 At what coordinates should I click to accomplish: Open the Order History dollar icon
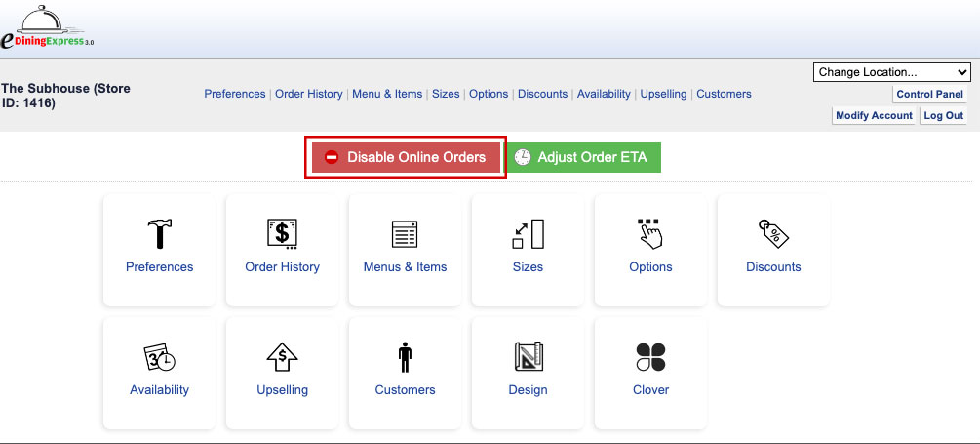pos(282,234)
